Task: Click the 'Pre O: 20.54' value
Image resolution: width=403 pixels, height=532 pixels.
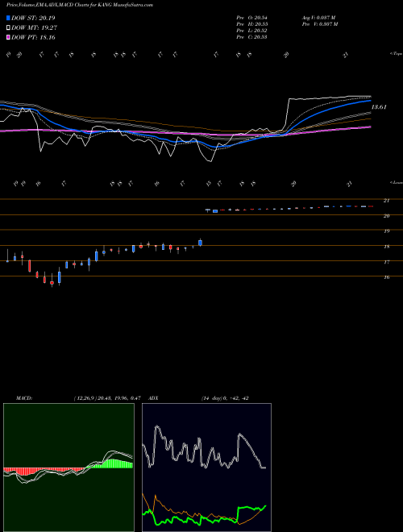Action: [251, 18]
